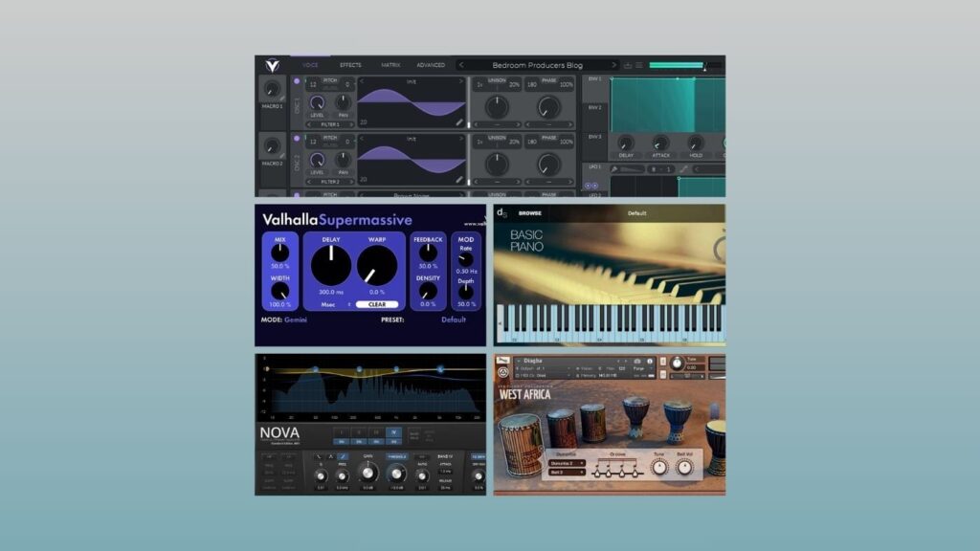Click the OSC 1 wavetable edit pencil
Image resolution: width=980 pixels, height=551 pixels.
pos(459,122)
